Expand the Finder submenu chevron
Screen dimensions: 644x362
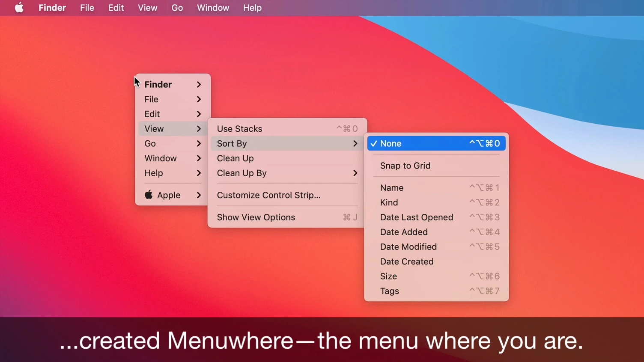[199, 85]
